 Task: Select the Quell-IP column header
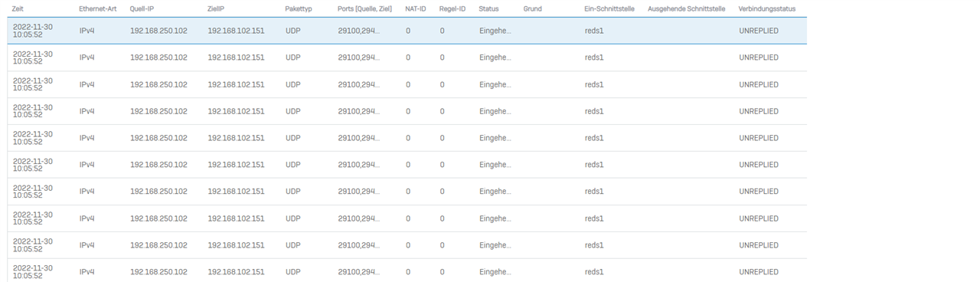tap(142, 8)
